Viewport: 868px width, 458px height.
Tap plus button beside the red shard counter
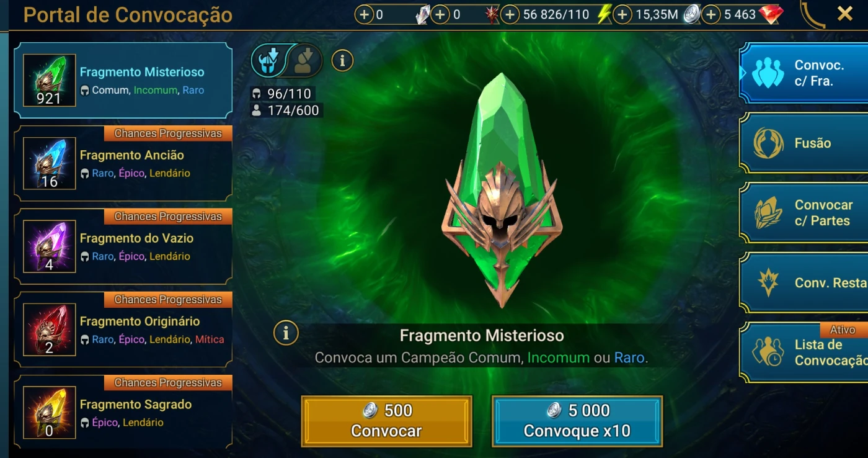[x=440, y=14]
